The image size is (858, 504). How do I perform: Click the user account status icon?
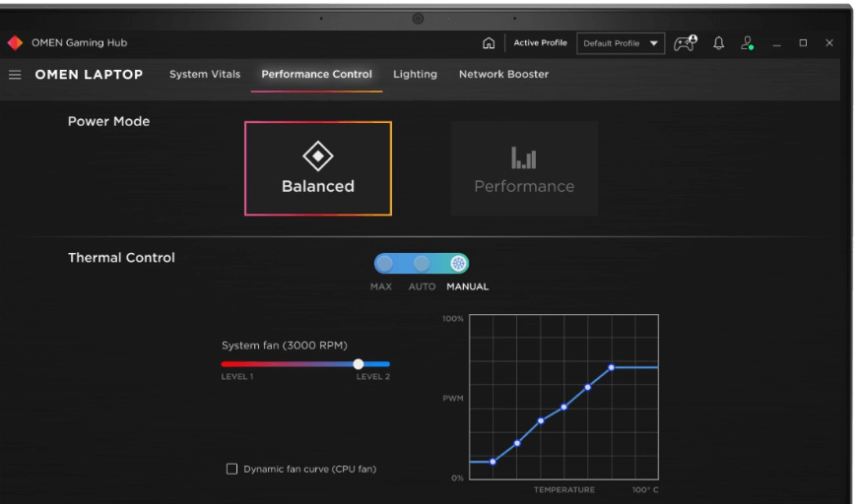pos(748,43)
